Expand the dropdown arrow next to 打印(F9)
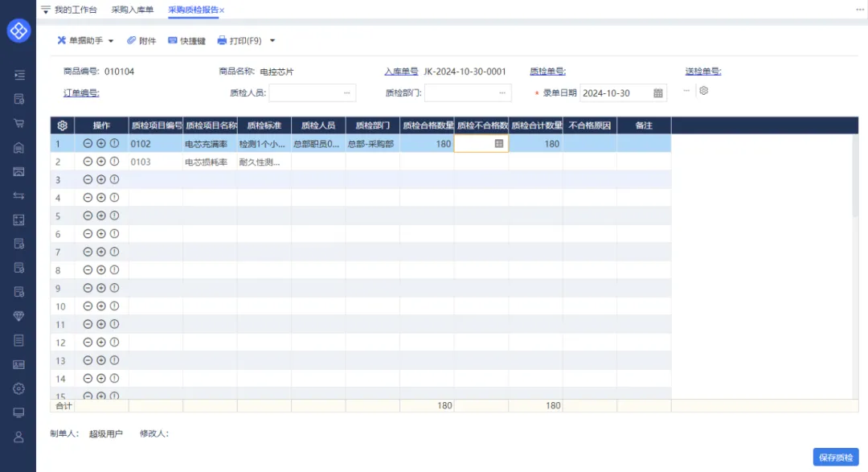Screen dimensions: 868x472 272,40
